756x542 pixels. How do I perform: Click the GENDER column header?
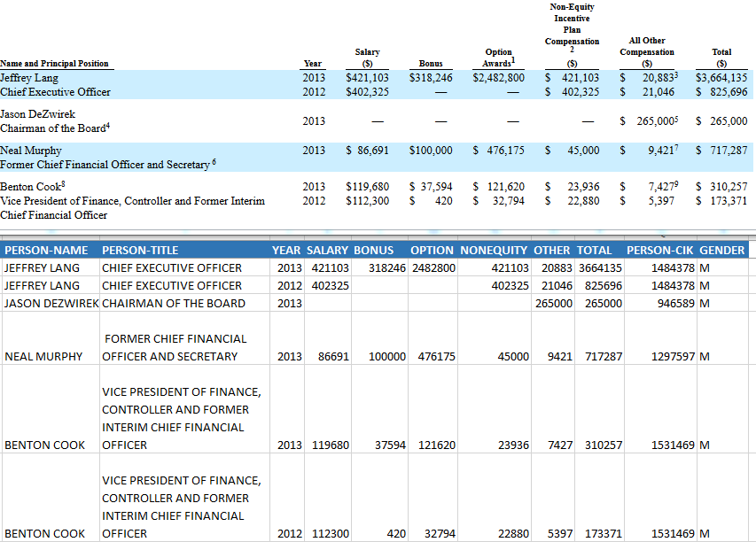(x=721, y=250)
